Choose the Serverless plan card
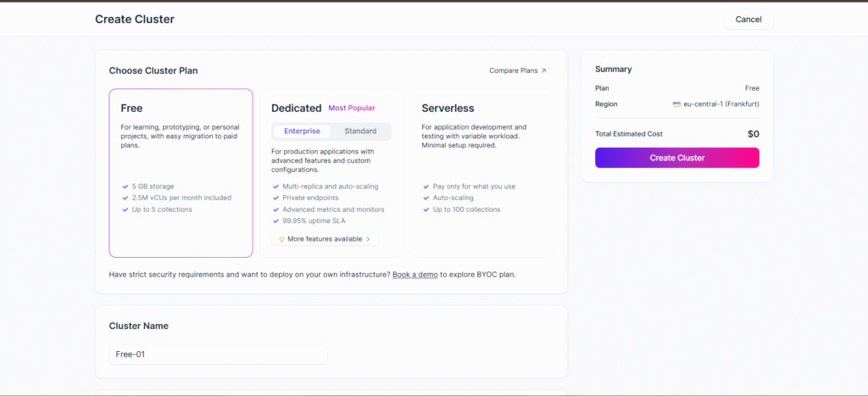Image resolution: width=868 pixels, height=396 pixels. (x=481, y=172)
